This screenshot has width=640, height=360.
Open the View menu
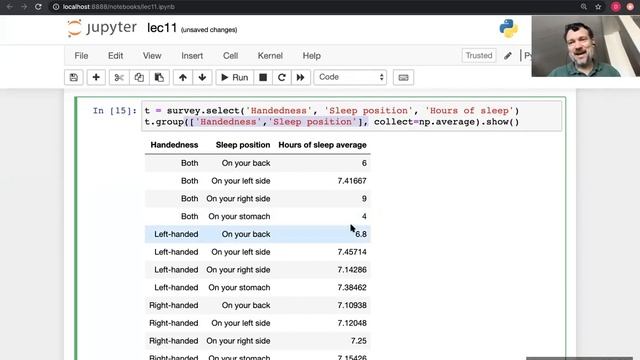[x=152, y=56]
